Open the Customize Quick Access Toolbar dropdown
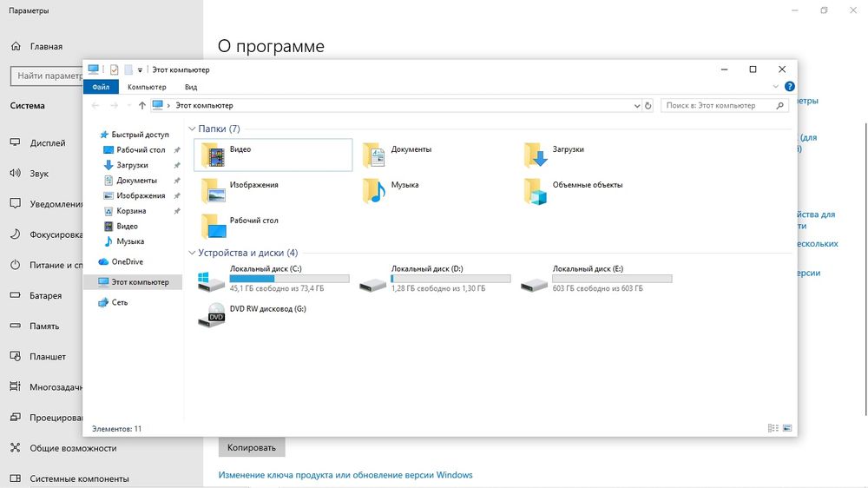 tap(140, 70)
